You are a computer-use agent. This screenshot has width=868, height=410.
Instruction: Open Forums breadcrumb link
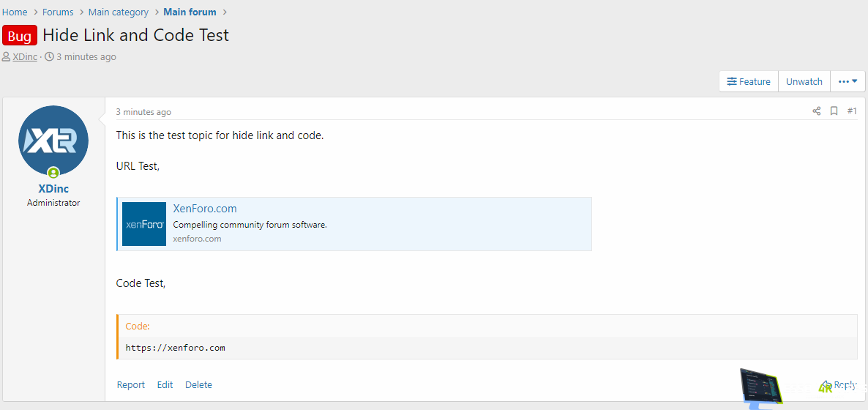point(58,12)
